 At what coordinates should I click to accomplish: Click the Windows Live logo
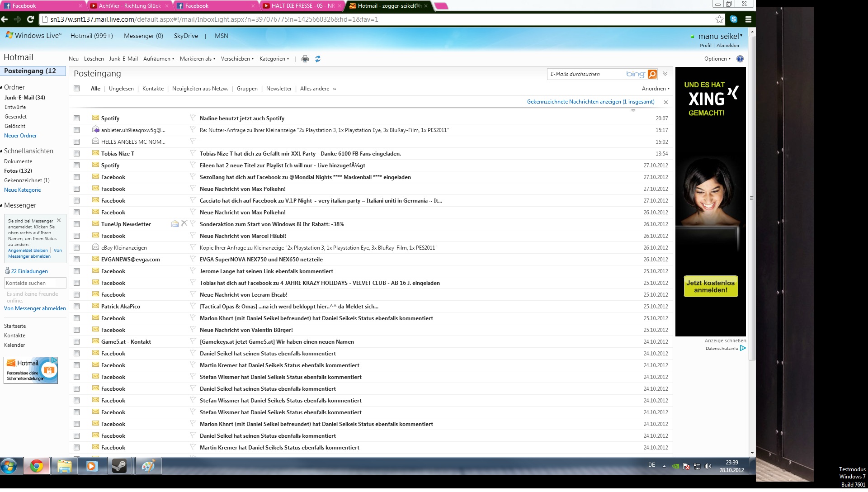click(33, 36)
